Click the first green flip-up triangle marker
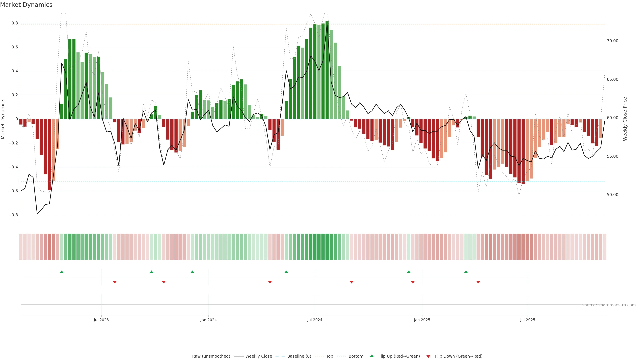644x362 pixels. click(62, 272)
